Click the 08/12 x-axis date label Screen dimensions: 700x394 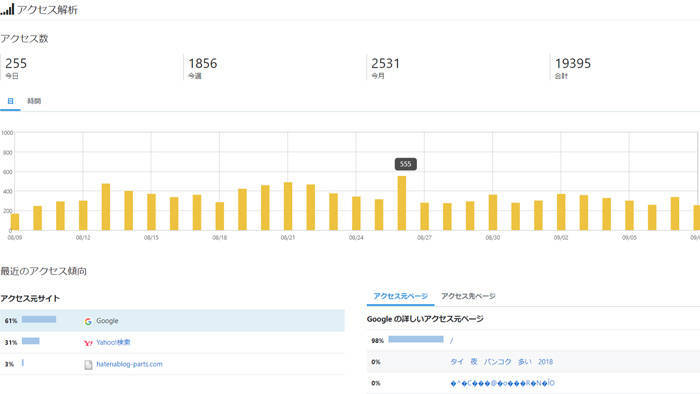(x=83, y=238)
